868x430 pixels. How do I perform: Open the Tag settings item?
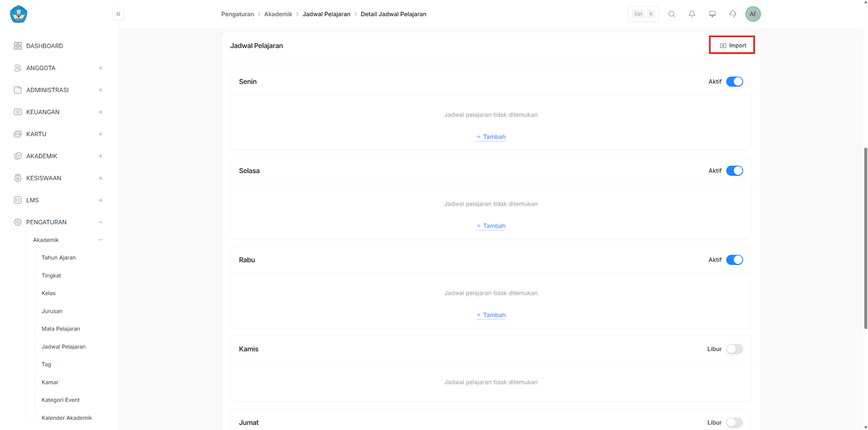tap(46, 364)
